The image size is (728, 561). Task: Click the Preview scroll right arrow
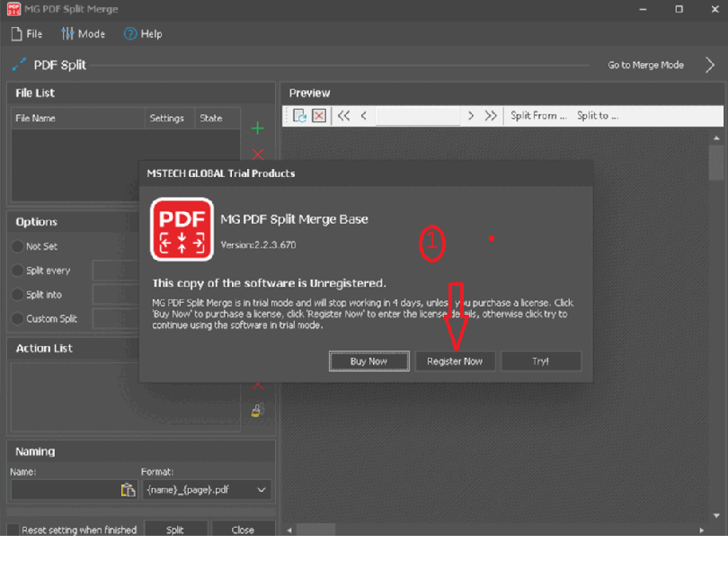701,530
